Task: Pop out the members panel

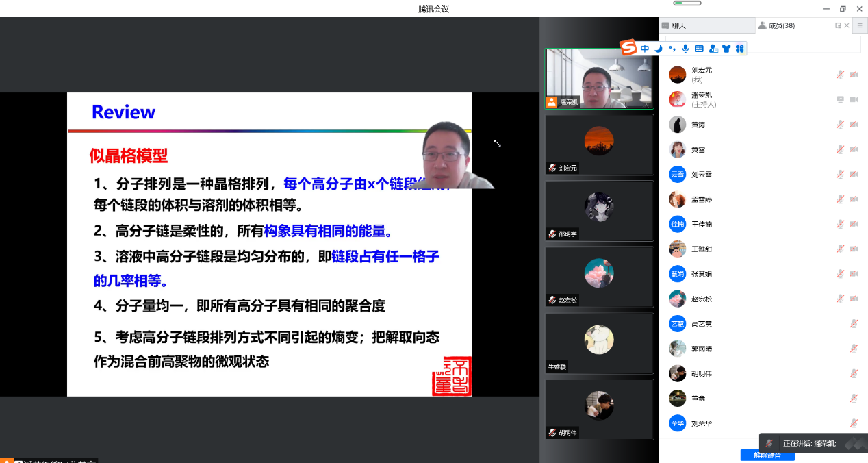Action: click(x=838, y=25)
